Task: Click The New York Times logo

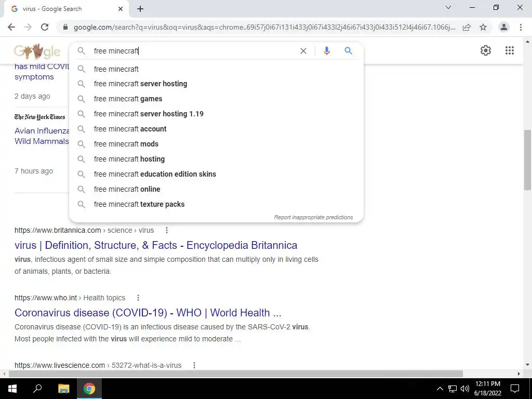Action: click(39, 117)
